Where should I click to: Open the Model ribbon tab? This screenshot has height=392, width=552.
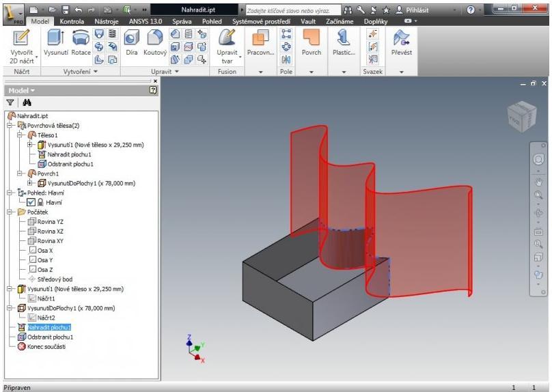coord(40,21)
